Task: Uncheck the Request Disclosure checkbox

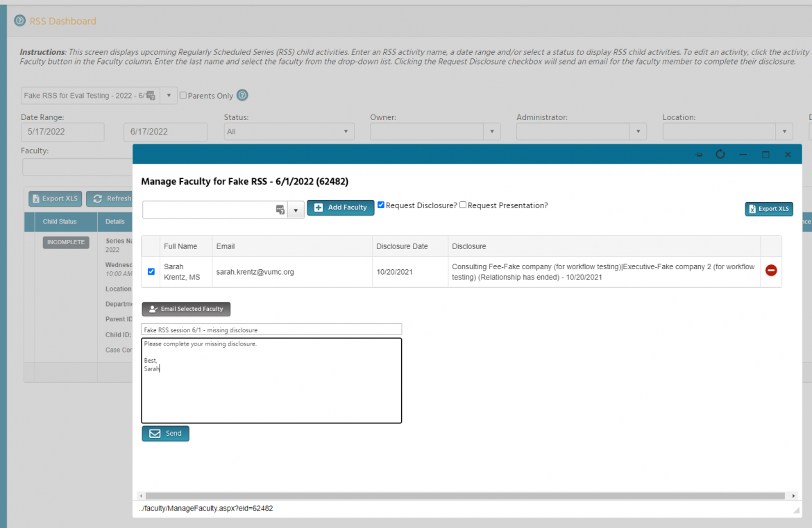Action: click(380, 205)
